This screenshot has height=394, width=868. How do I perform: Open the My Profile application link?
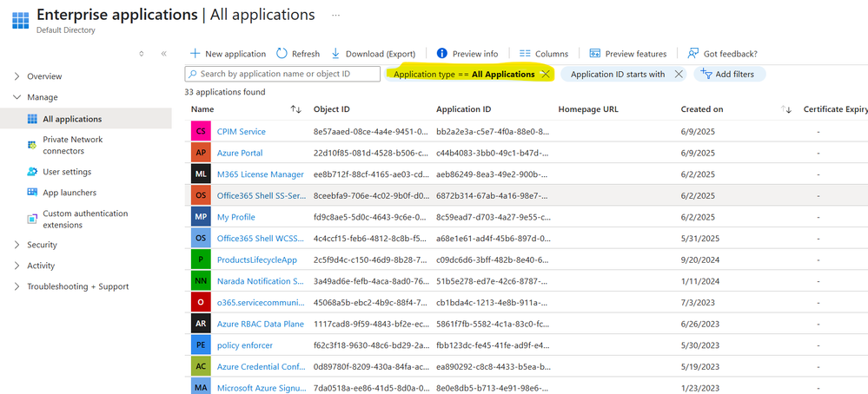coord(235,217)
